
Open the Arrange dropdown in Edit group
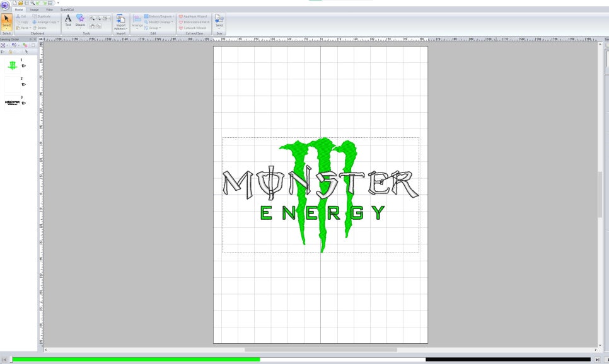coord(137,22)
